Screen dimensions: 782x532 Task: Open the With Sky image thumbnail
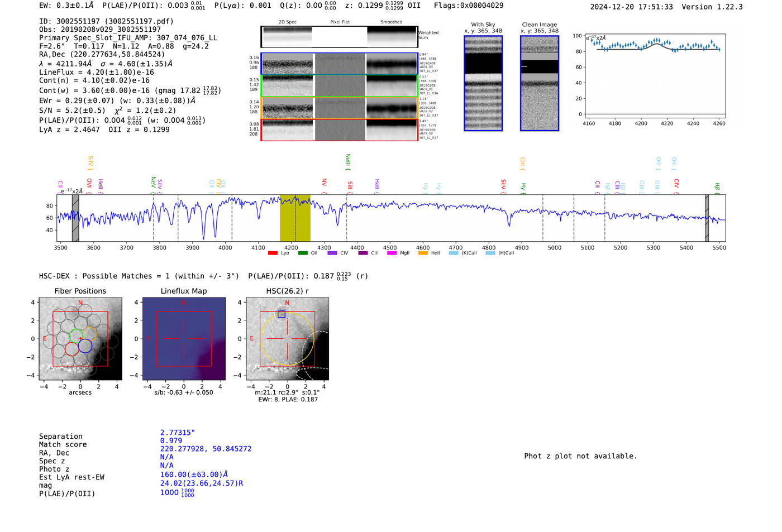(483, 83)
